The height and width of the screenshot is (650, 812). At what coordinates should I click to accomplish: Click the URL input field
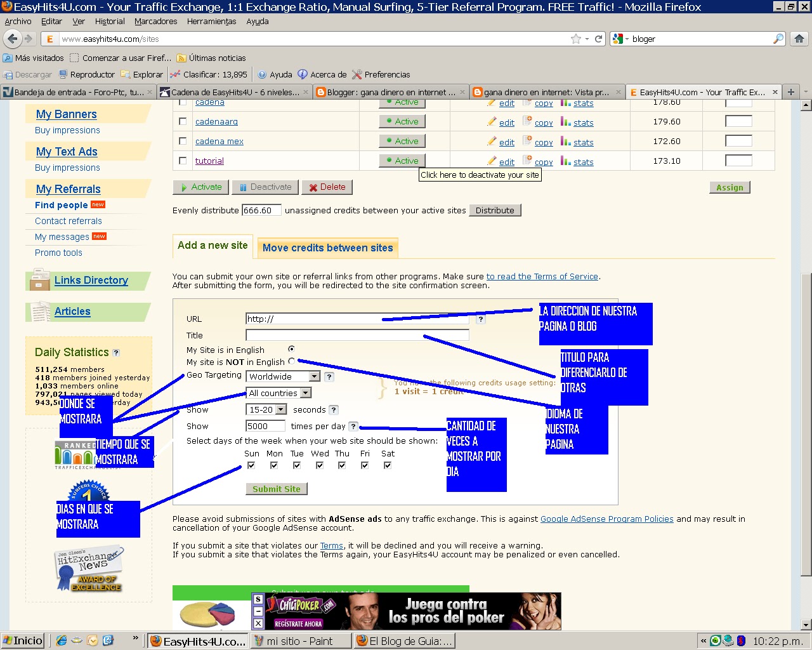pos(357,319)
